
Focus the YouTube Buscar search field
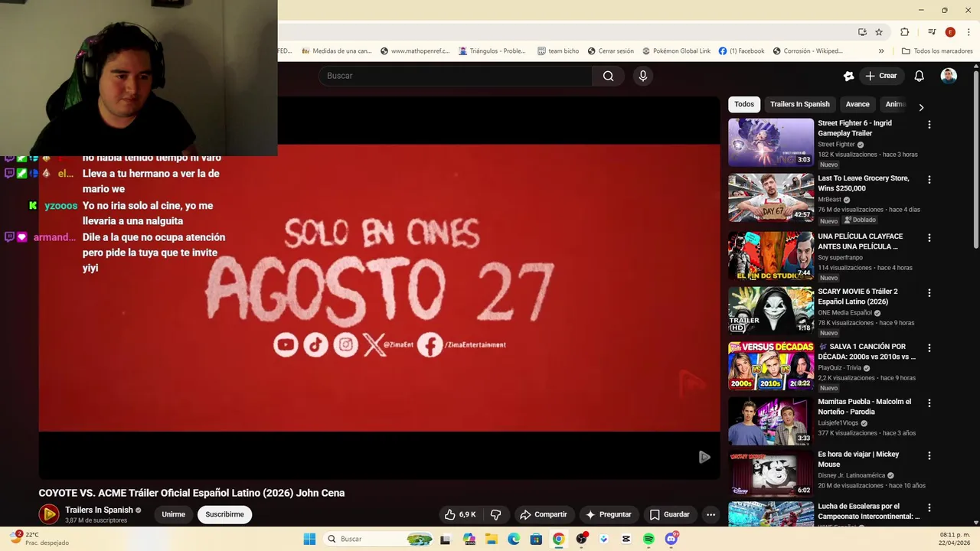456,76
